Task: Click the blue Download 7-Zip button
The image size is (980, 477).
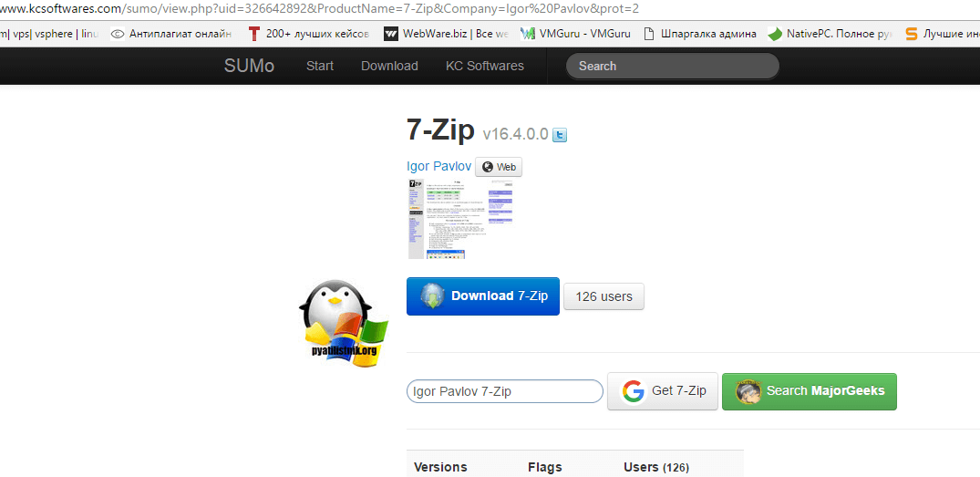Action: 482,296
